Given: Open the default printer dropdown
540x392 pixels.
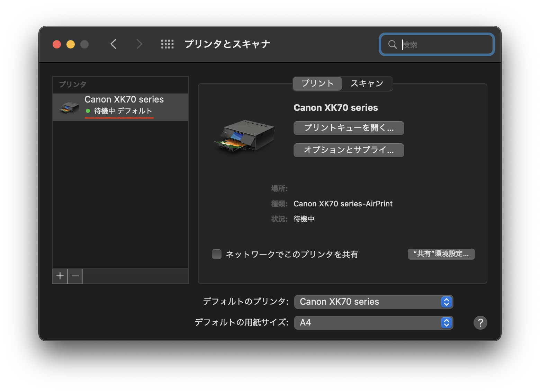Looking at the screenshot, I should coord(373,302).
